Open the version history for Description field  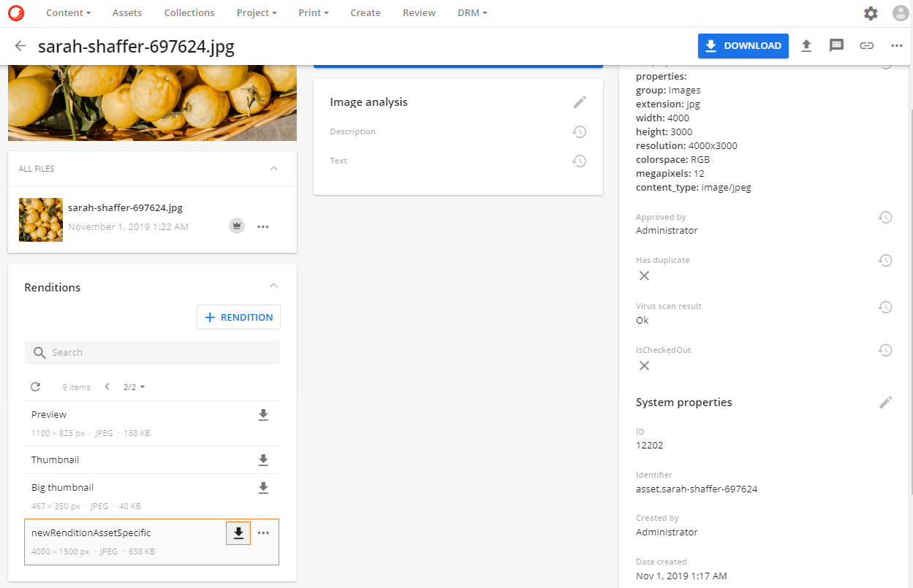click(579, 131)
